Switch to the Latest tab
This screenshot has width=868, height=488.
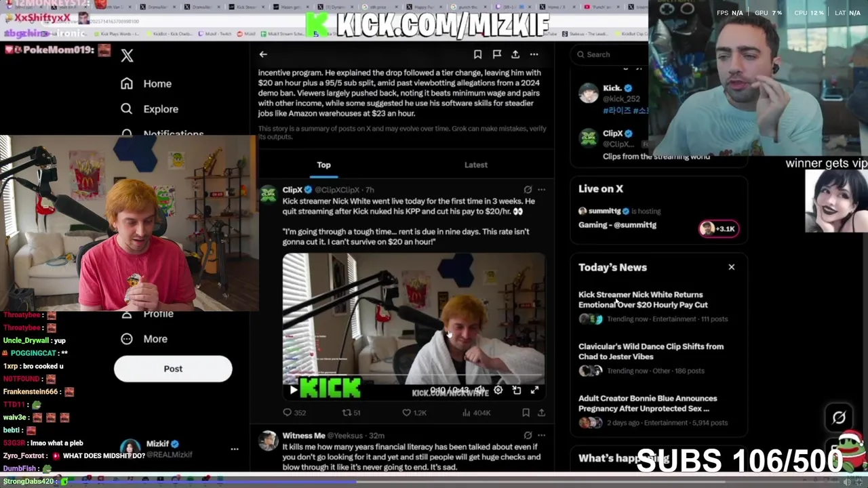475,165
